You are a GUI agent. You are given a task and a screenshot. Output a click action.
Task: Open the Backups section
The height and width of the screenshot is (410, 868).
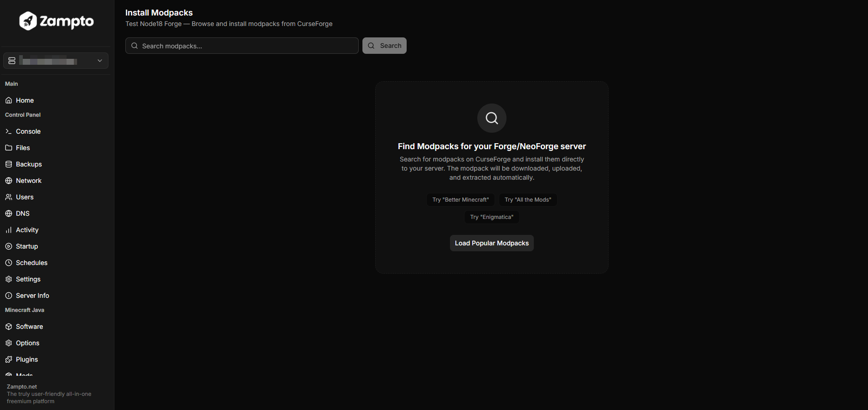pos(56,164)
